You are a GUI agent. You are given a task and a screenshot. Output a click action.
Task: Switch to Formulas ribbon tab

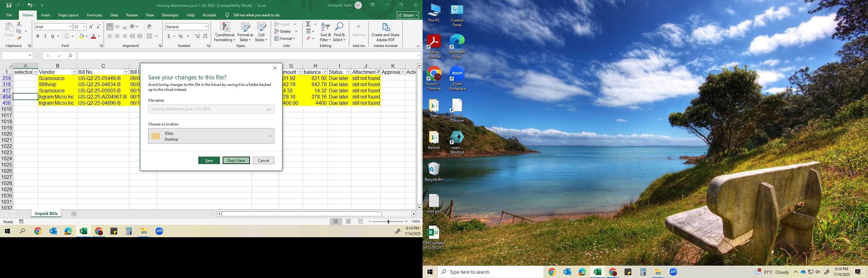coord(94,15)
